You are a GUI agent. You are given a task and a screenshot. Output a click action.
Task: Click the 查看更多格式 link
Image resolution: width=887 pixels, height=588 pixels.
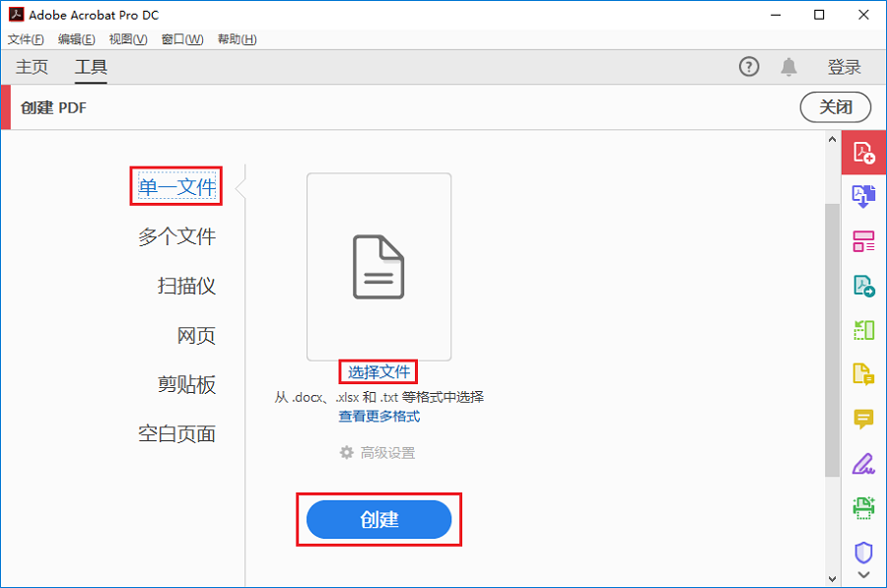379,416
